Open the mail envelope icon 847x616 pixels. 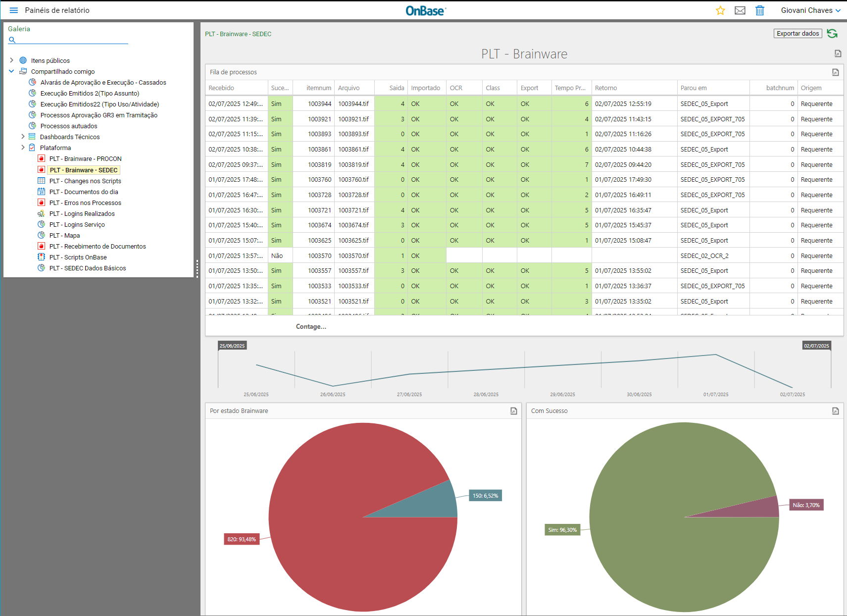[x=740, y=10]
